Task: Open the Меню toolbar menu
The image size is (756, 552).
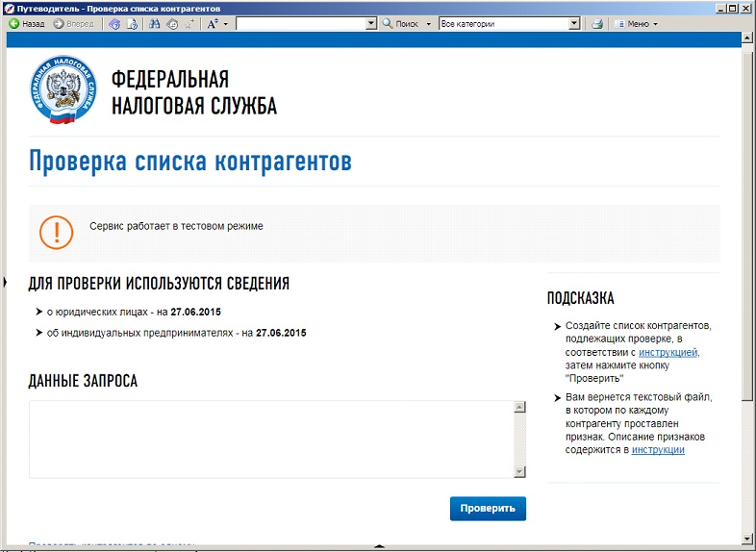Action: pyautogui.click(x=637, y=23)
